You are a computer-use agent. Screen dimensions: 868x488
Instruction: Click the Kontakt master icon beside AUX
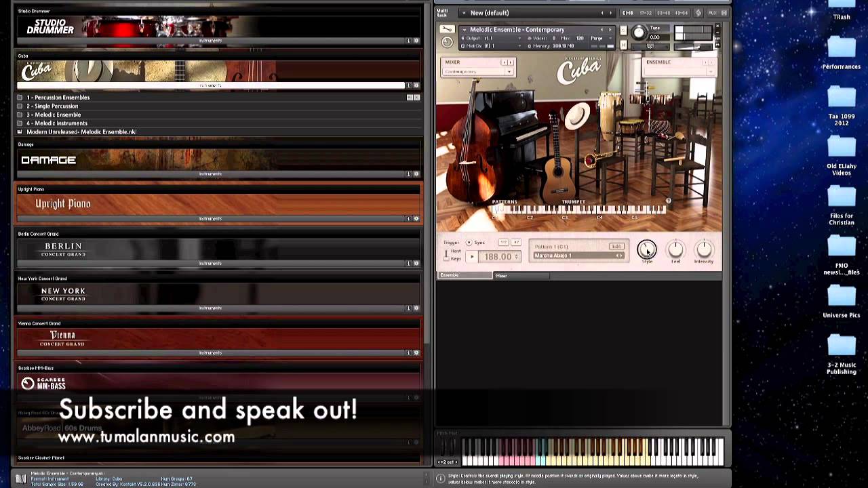coord(698,13)
